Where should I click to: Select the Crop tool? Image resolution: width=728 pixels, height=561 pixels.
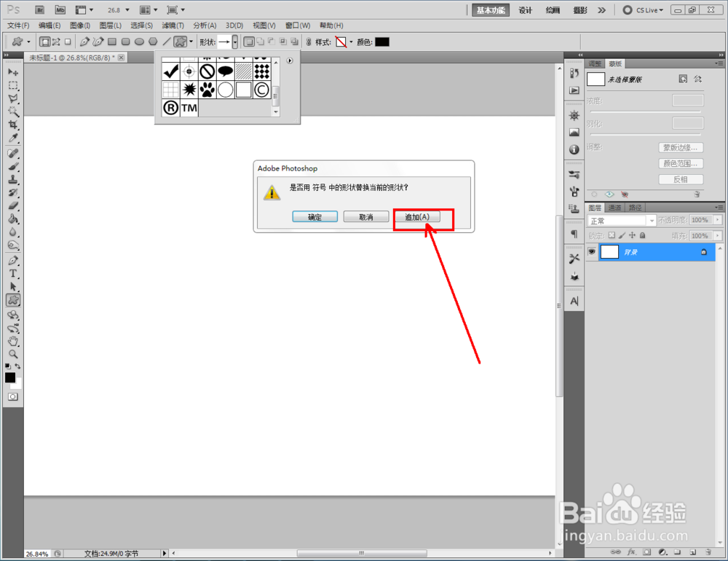point(13,125)
